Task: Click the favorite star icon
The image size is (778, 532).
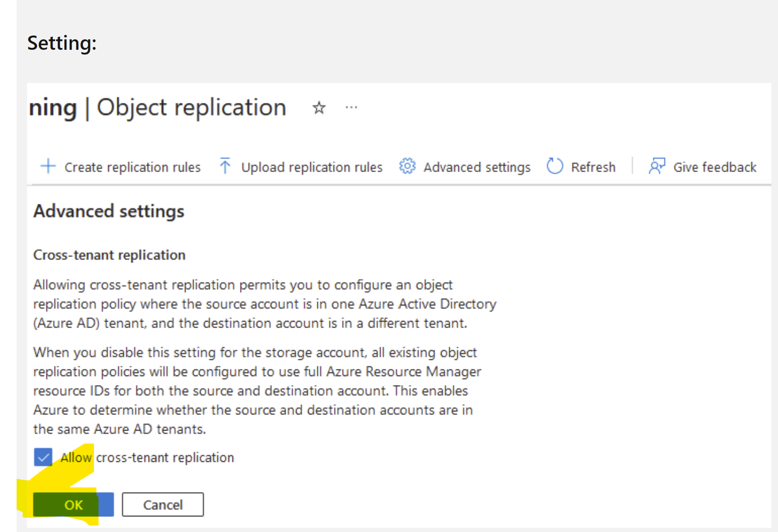Action: tap(319, 108)
